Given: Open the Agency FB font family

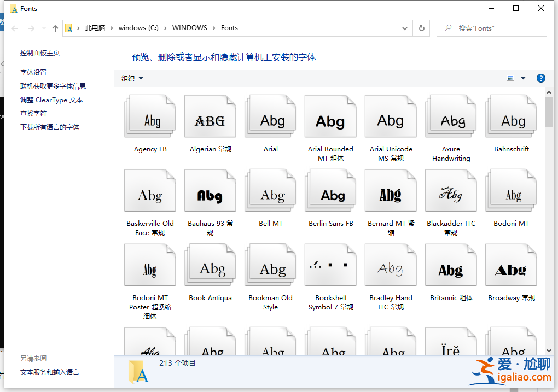Looking at the screenshot, I should (x=150, y=118).
